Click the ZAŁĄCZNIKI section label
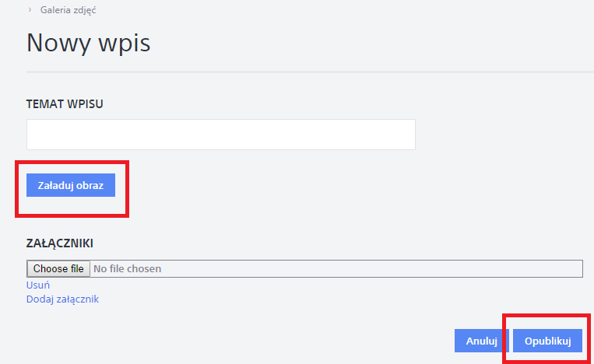Viewport: 594px width, 364px height. coord(65,243)
